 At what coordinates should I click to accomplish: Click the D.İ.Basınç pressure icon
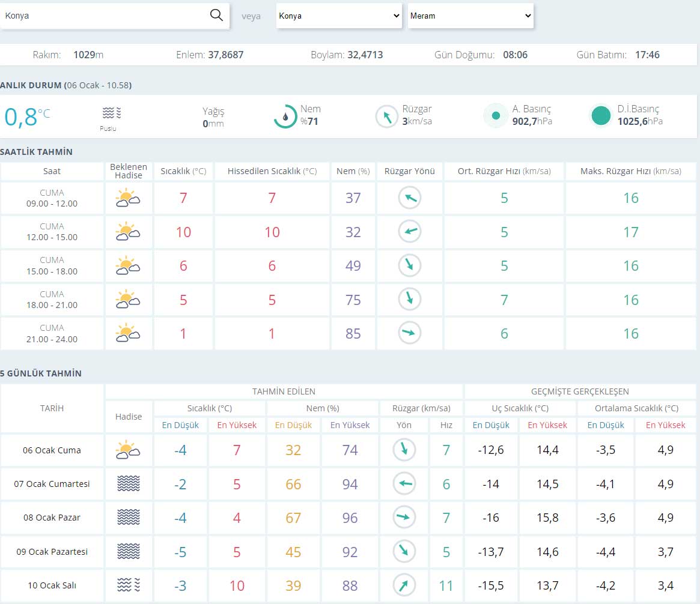601,115
